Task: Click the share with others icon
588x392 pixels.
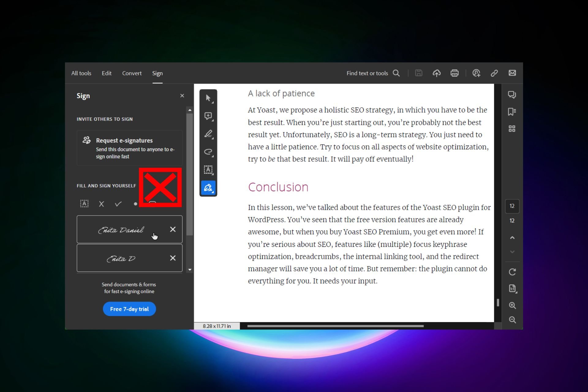Action: click(x=476, y=73)
